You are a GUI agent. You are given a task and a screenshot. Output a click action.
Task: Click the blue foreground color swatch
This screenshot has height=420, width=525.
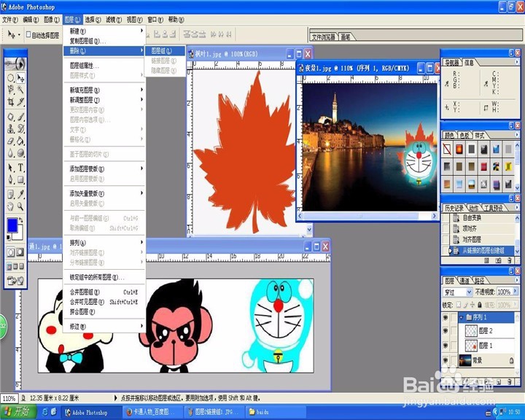[12, 225]
